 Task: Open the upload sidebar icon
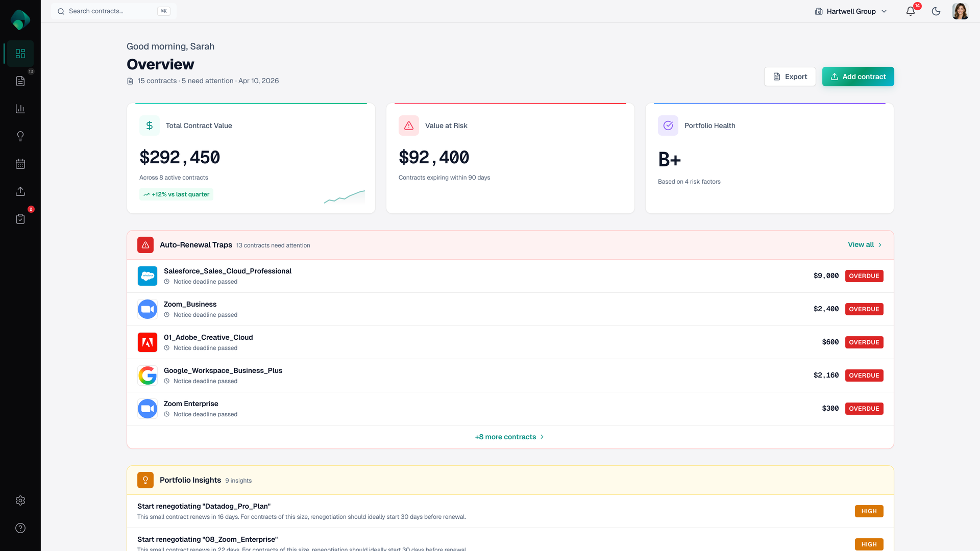click(20, 191)
